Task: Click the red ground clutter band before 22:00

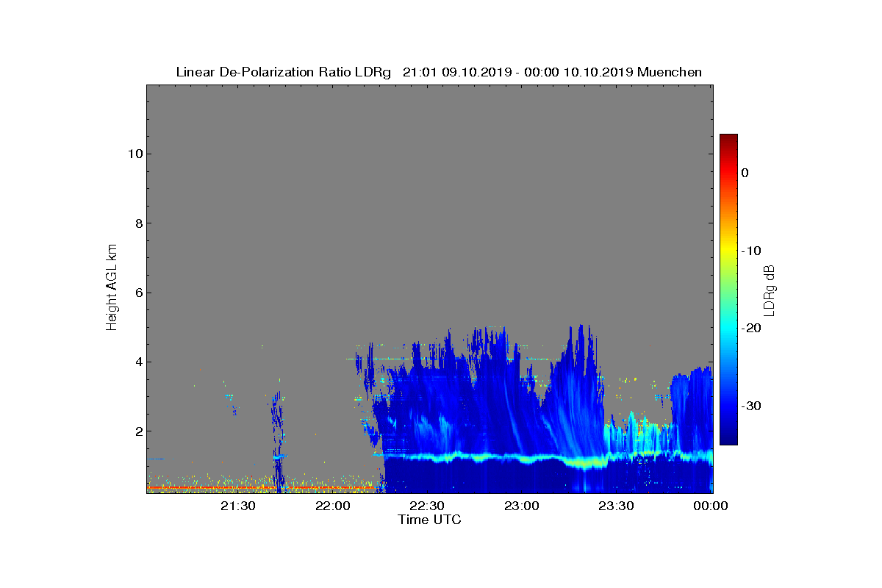Action: point(261,487)
